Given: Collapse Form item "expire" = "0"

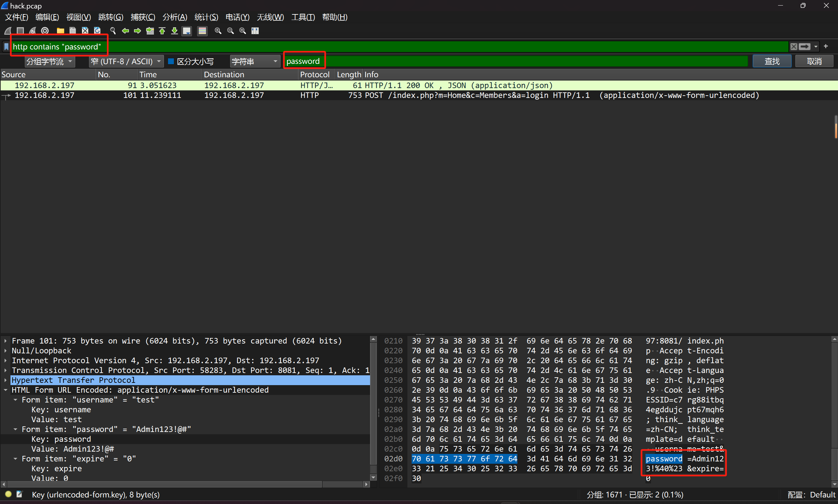Looking at the screenshot, I should [x=16, y=459].
